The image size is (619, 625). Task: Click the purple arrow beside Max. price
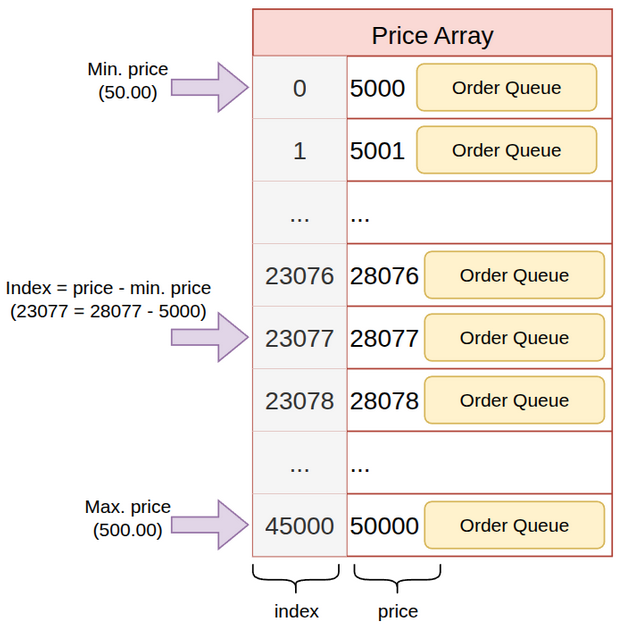pos(209,525)
